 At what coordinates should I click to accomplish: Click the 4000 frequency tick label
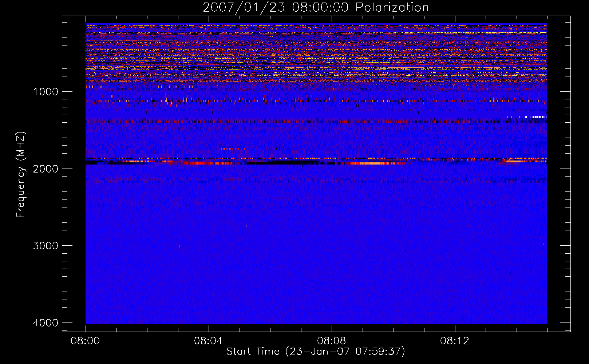tap(46, 323)
